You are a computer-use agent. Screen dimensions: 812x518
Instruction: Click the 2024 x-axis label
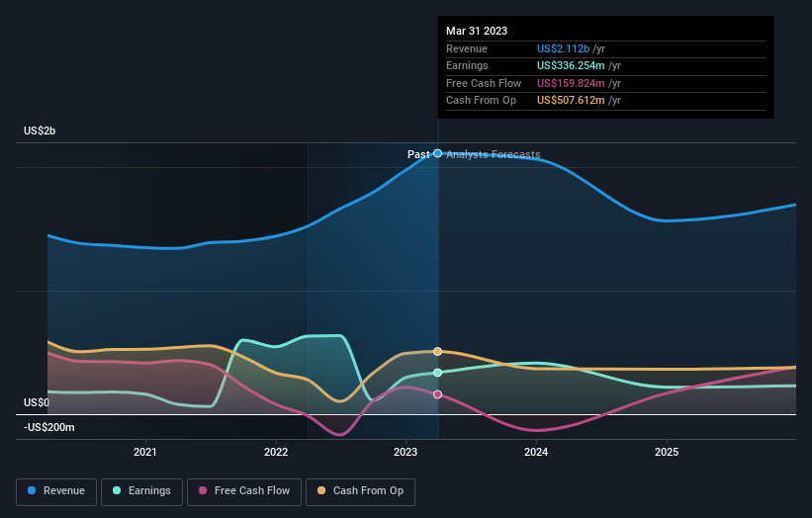pos(536,452)
